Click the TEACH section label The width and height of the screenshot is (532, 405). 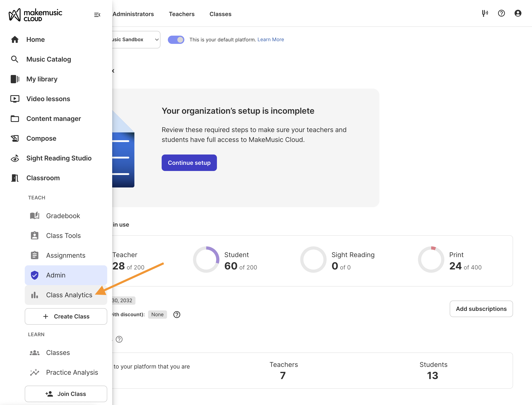[x=37, y=198]
